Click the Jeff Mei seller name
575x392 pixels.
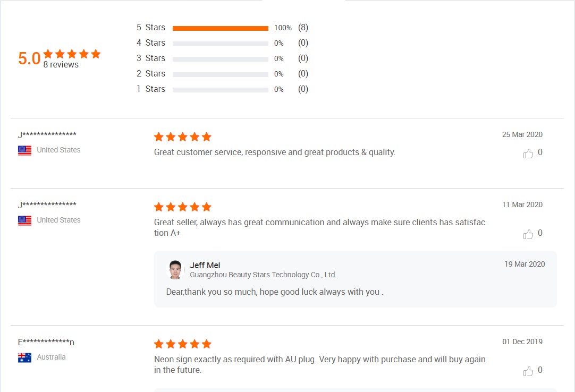(205, 265)
